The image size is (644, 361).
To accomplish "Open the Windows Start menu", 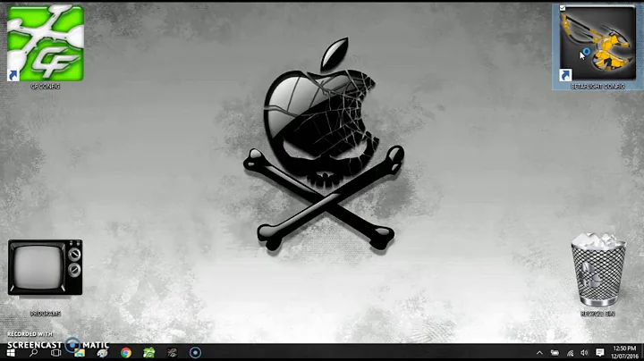I will point(11,353).
